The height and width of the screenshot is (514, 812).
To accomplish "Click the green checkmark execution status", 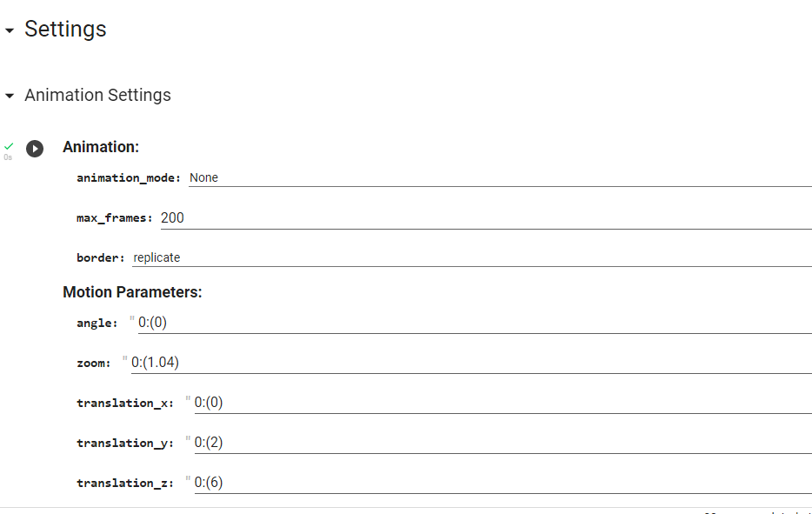I will pyautogui.click(x=9, y=146).
